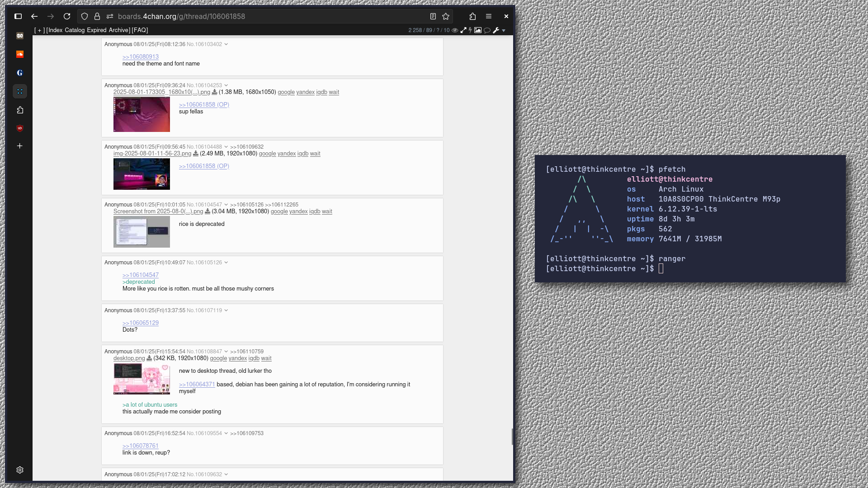
Task: Expand the neon pink desktop thumbnail
Action: point(142,174)
